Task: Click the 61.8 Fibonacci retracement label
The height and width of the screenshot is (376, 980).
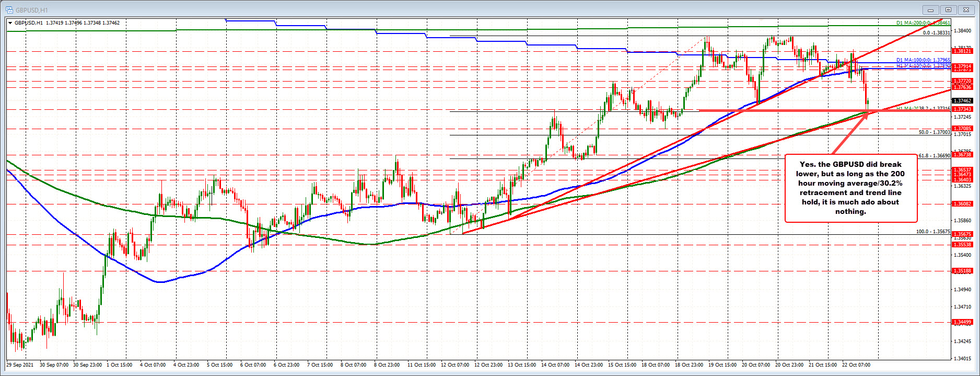Action: click(934, 156)
